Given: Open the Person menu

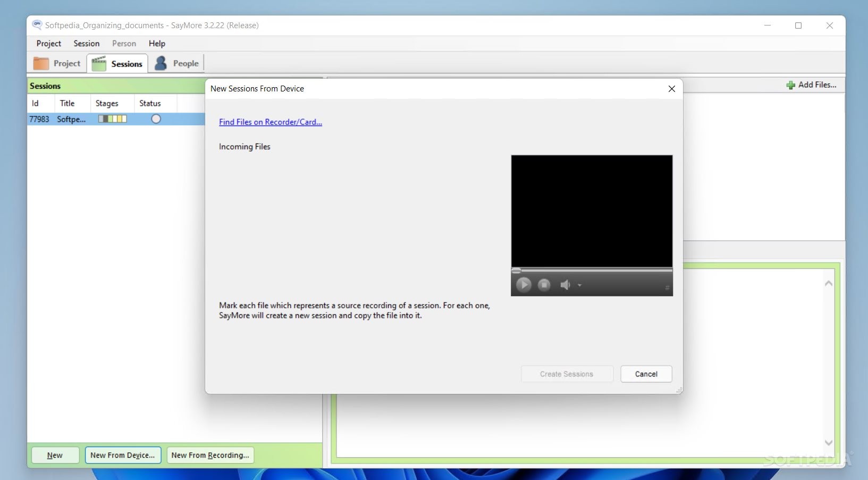Looking at the screenshot, I should 124,44.
